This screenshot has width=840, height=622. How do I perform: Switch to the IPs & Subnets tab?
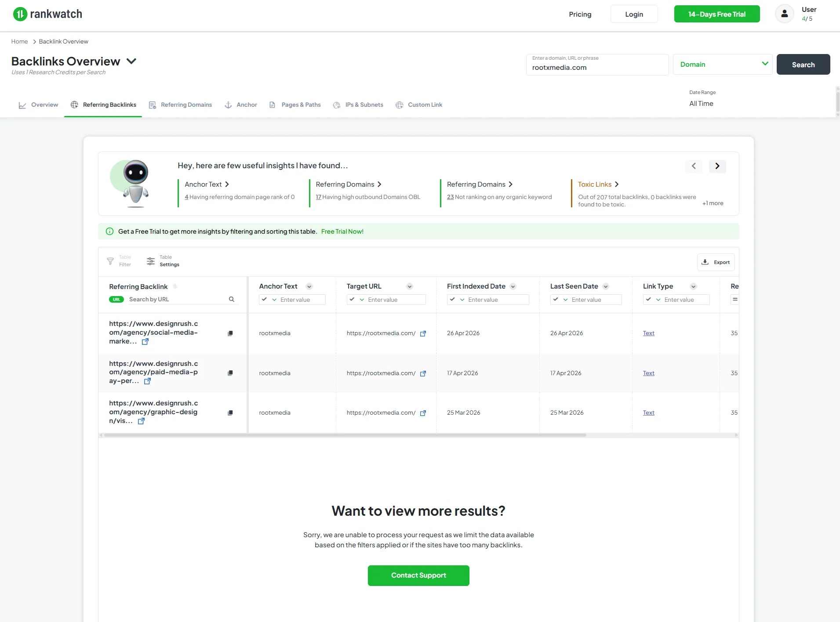[358, 105]
